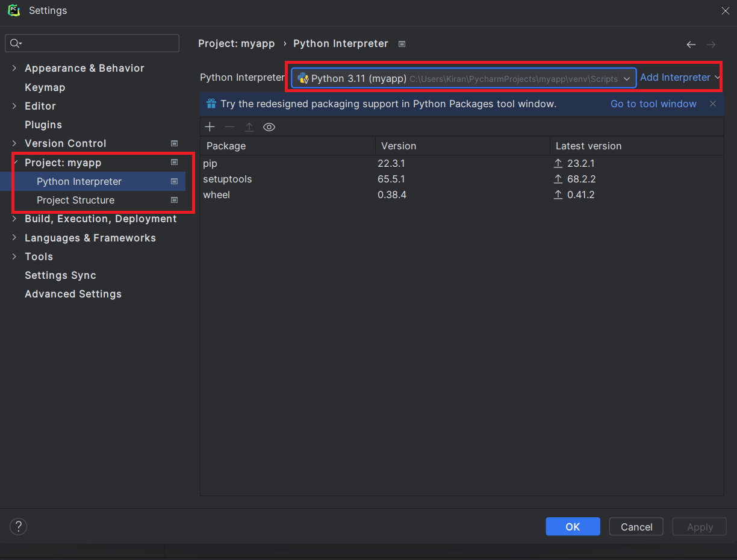The height and width of the screenshot is (560, 737).
Task: Click the gift icon in the packaging banner
Action: click(211, 104)
